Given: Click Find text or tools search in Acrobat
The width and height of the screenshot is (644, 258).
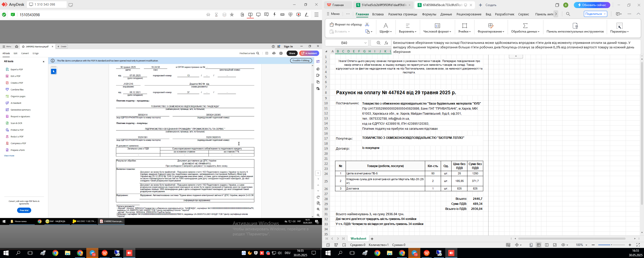Looking at the screenshot, I should [x=249, y=53].
